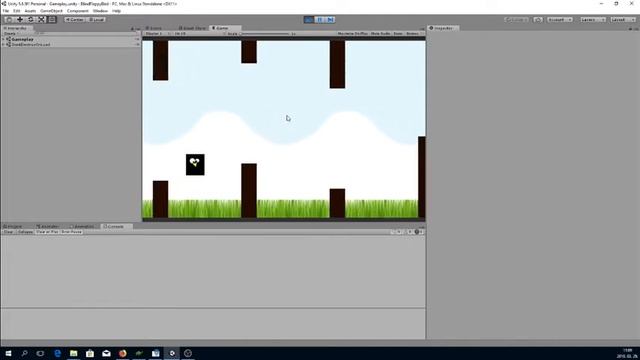Open the Store app from the taskbar
The image size is (640, 360).
(x=90, y=353)
